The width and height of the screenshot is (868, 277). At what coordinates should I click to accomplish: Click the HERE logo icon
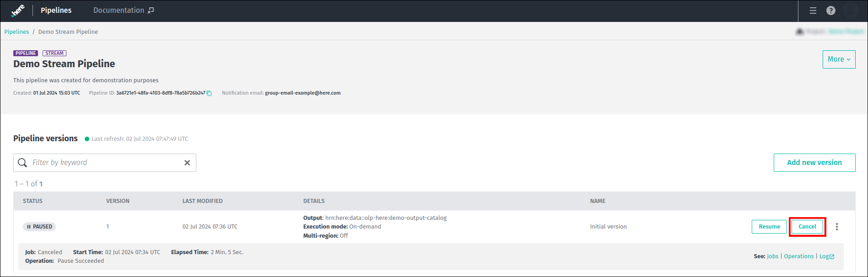tap(18, 11)
